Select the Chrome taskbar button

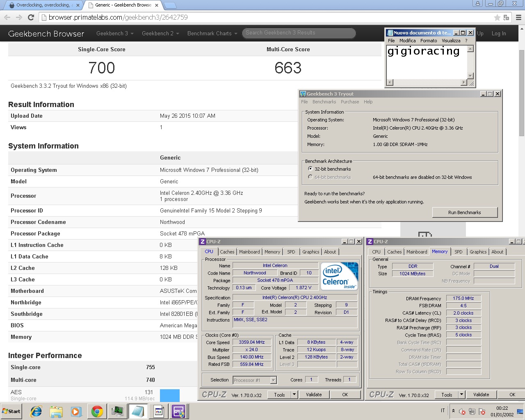tap(97, 411)
